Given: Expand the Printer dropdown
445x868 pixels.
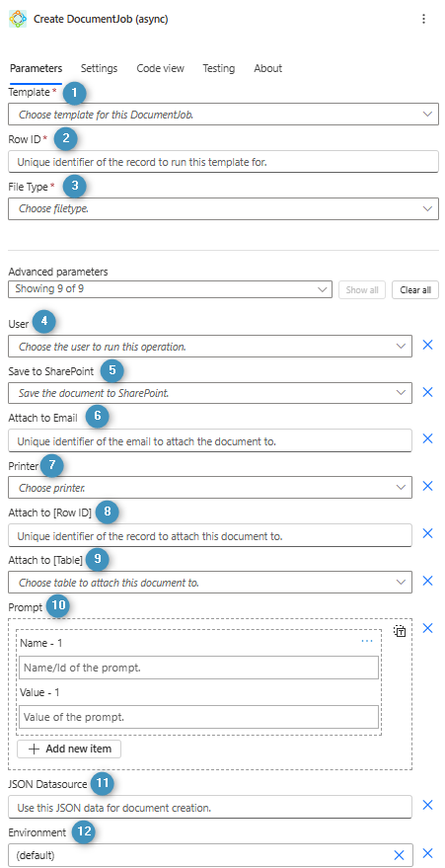Looking at the screenshot, I should tap(401, 487).
